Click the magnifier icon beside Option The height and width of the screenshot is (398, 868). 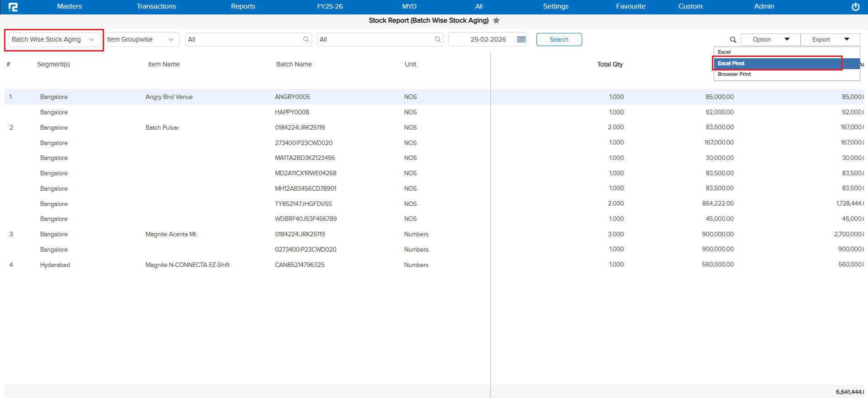coord(733,40)
